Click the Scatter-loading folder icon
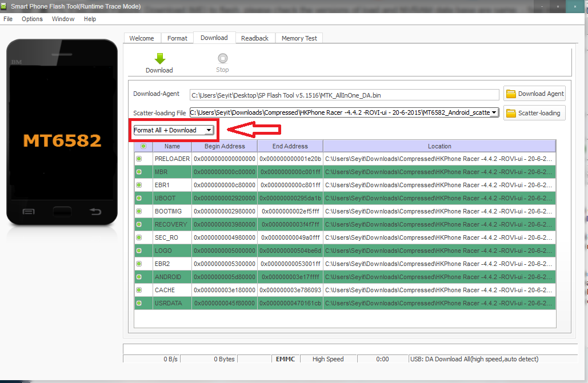Image resolution: width=588 pixels, height=383 pixels. tap(511, 113)
